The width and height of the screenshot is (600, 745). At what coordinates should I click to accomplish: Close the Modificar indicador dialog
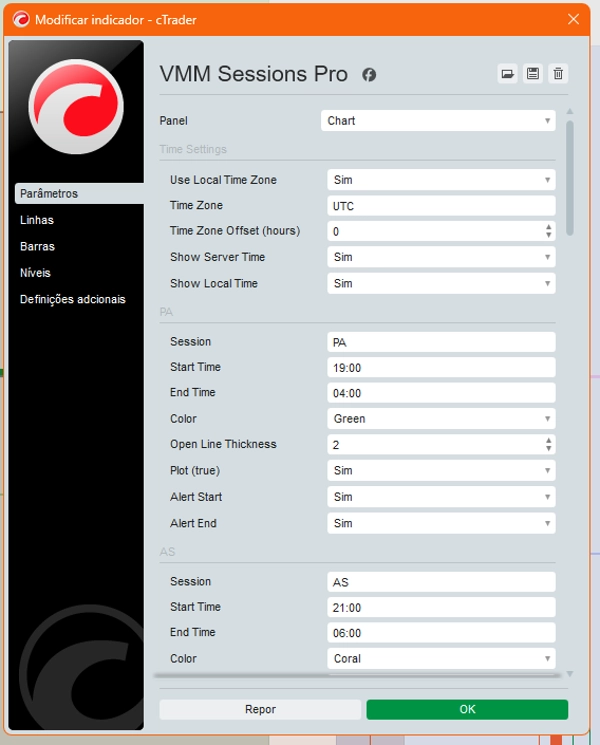coord(573,19)
